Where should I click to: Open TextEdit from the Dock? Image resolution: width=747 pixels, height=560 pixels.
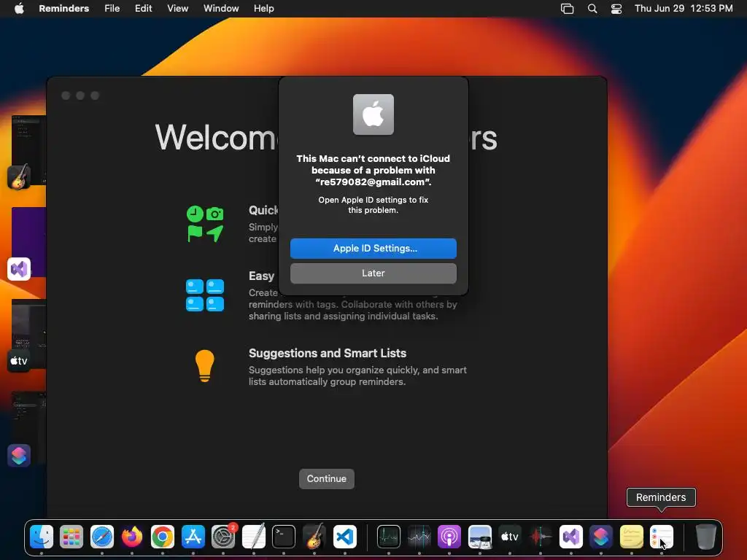[x=253, y=537]
